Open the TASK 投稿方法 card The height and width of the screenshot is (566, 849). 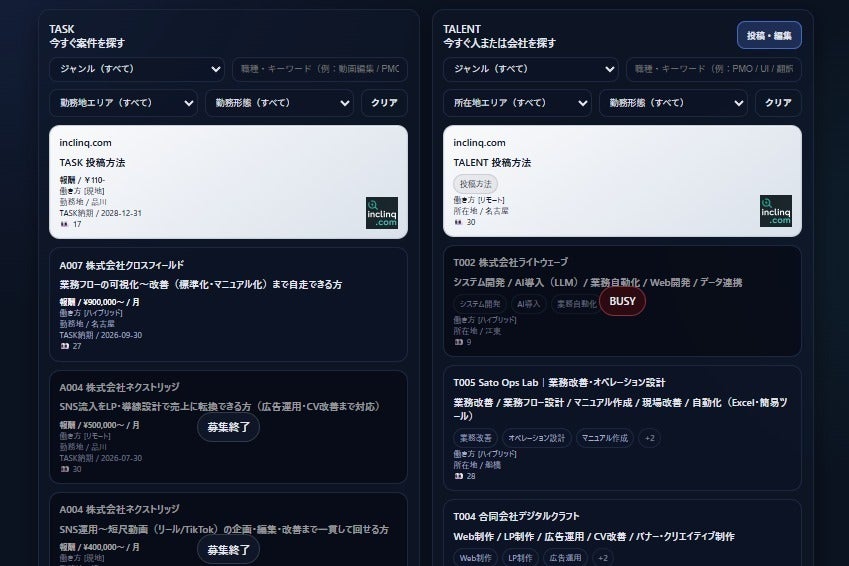[x=228, y=182]
